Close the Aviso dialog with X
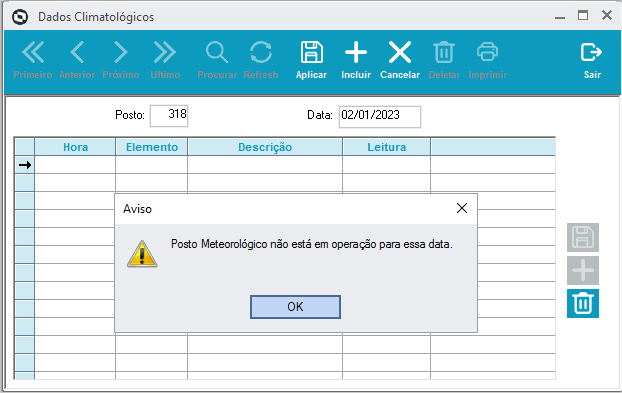The width and height of the screenshot is (622, 393). (462, 208)
